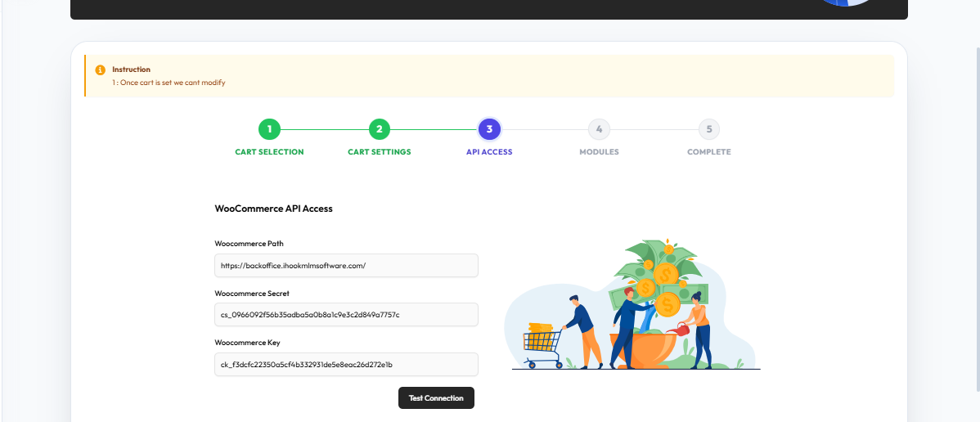Viewport: 980px width, 422px height.
Task: Click the money tree shopping illustration
Action: click(x=632, y=304)
